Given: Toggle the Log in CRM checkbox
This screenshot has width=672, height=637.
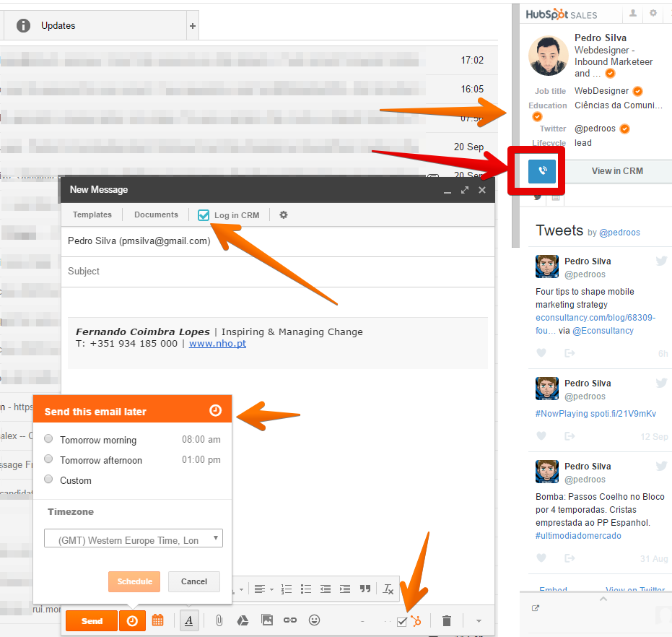Looking at the screenshot, I should pyautogui.click(x=204, y=214).
